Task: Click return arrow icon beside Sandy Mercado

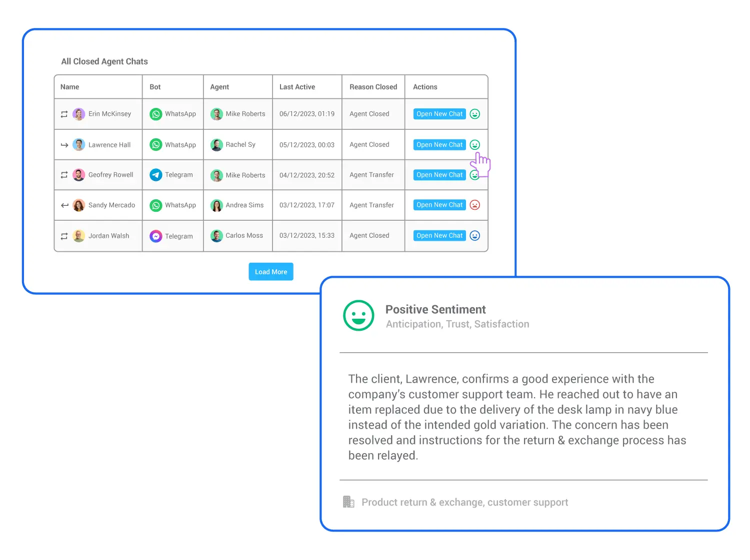Action: (x=64, y=205)
